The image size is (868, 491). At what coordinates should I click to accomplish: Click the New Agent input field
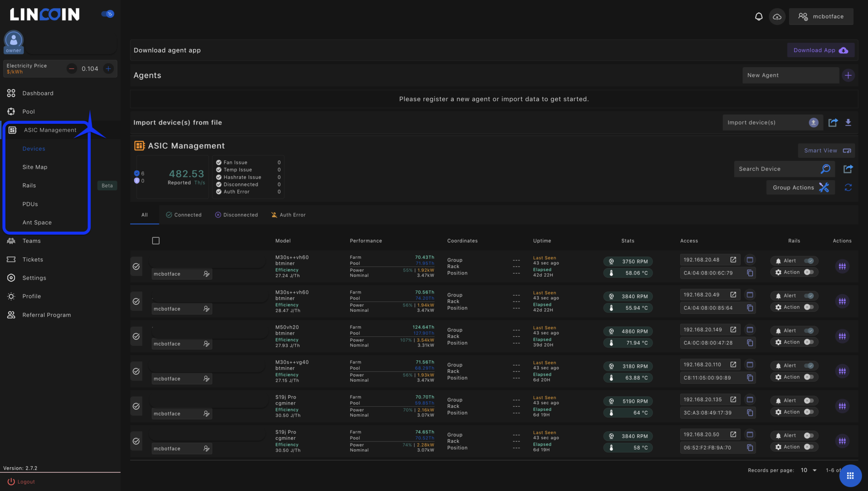[x=790, y=75]
